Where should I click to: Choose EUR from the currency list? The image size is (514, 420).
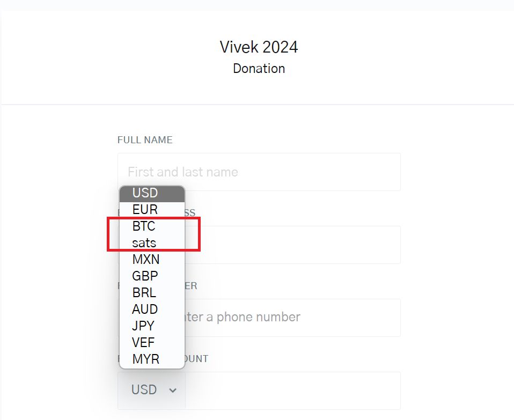point(145,209)
